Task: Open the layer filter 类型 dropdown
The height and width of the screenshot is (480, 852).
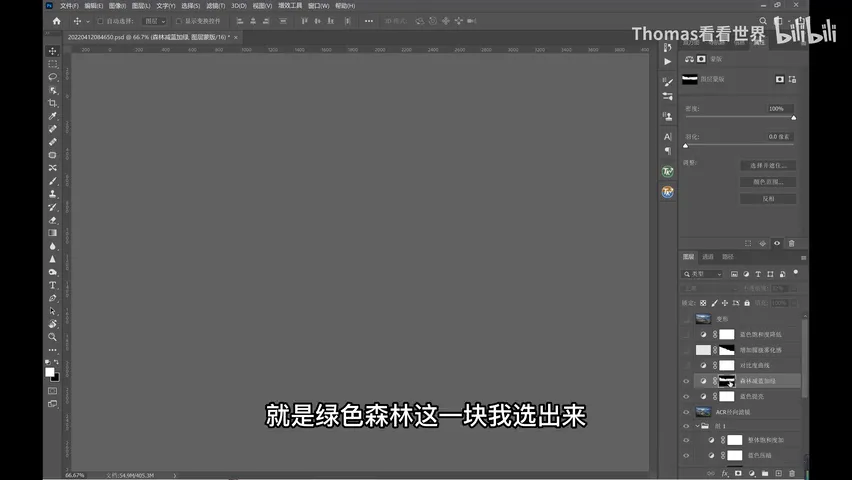Action: coord(703,274)
